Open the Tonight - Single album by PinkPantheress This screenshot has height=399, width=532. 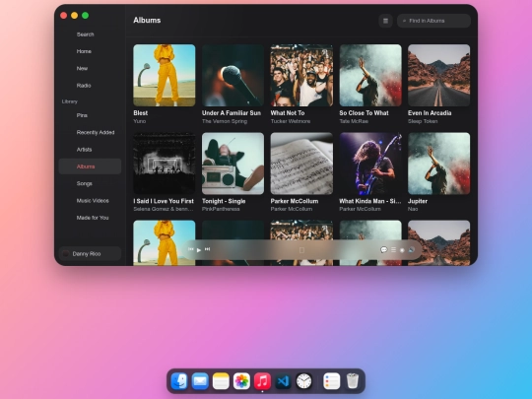pos(233,164)
